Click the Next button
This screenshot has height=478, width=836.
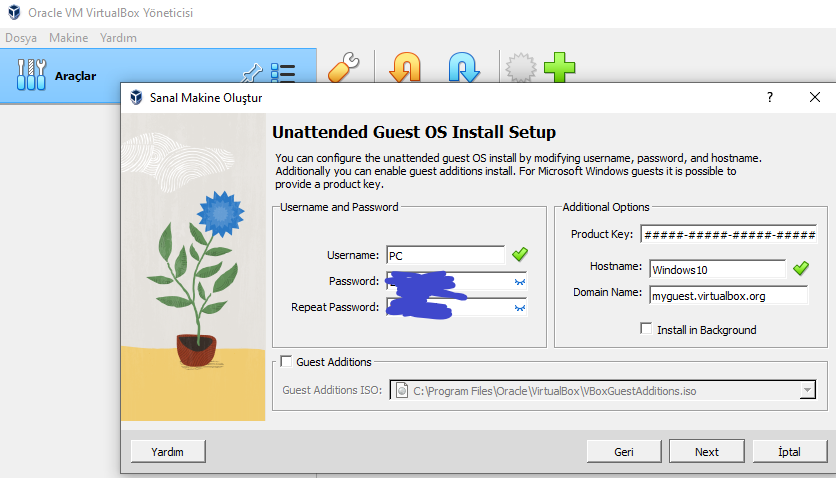point(706,452)
